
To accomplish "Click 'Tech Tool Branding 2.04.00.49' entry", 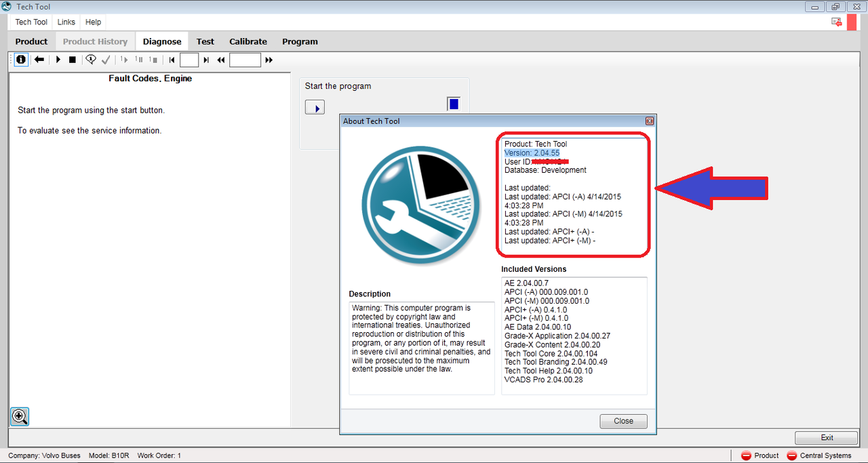I will pos(555,362).
